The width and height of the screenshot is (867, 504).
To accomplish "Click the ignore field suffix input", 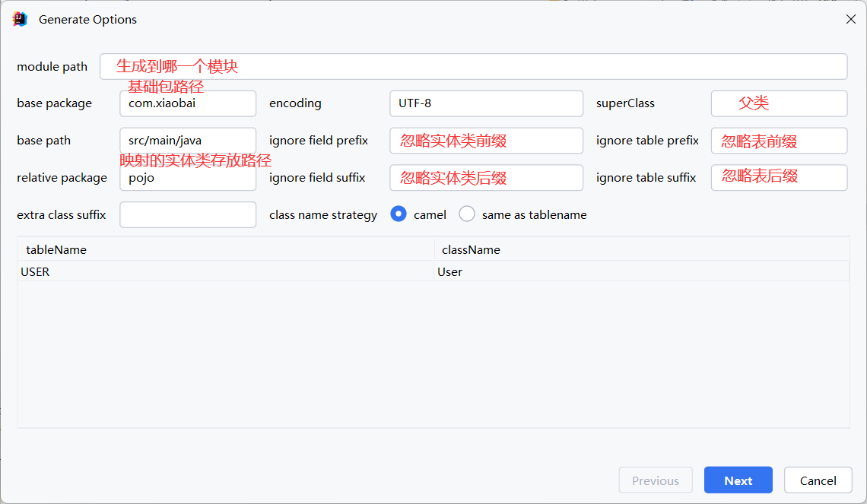I will coord(486,178).
